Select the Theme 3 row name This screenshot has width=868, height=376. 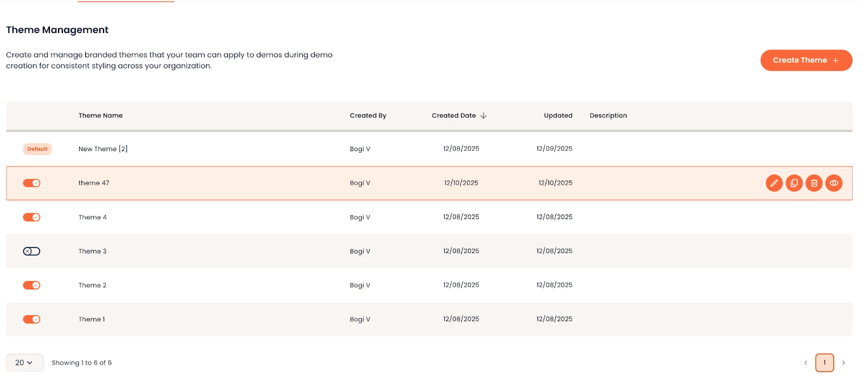pyautogui.click(x=92, y=251)
